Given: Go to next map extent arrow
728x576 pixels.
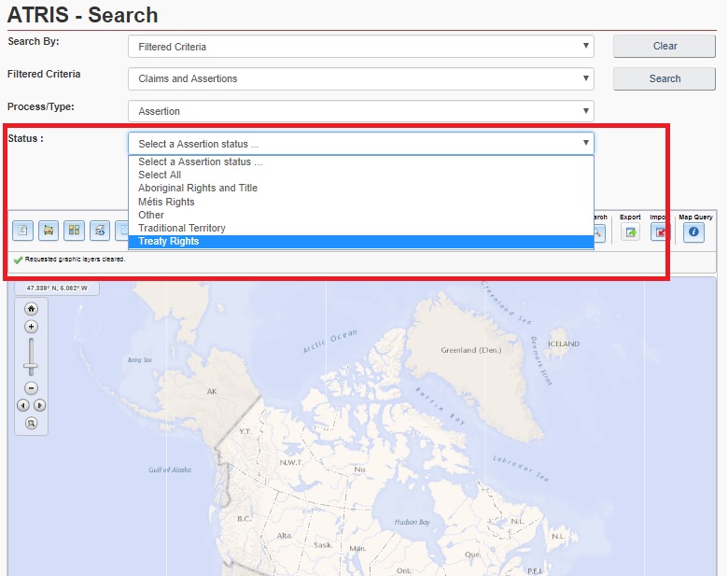Looking at the screenshot, I should [x=39, y=405].
